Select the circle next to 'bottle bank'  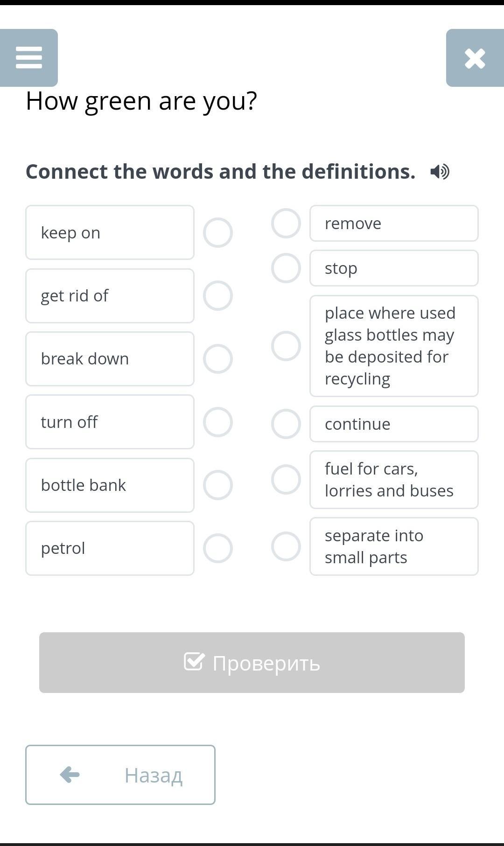(218, 485)
